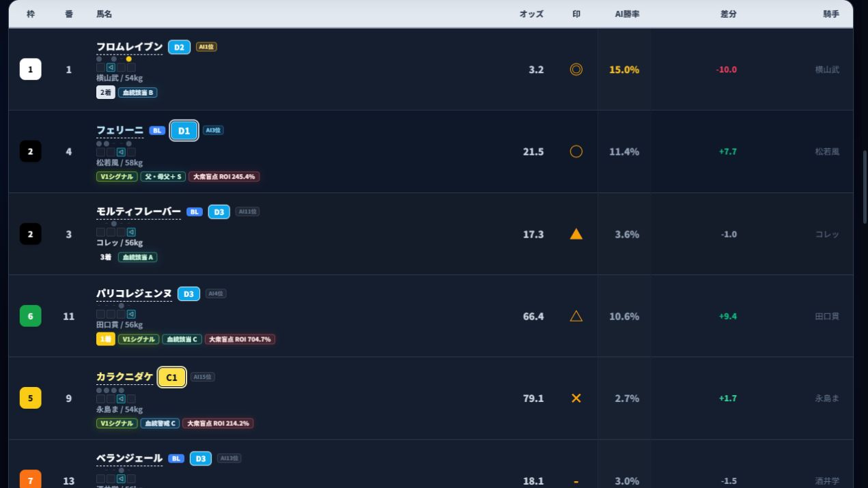Click the teal arrow position marker under パリコレジェンヌ
This screenshot has height=488, width=868.
pos(131,314)
